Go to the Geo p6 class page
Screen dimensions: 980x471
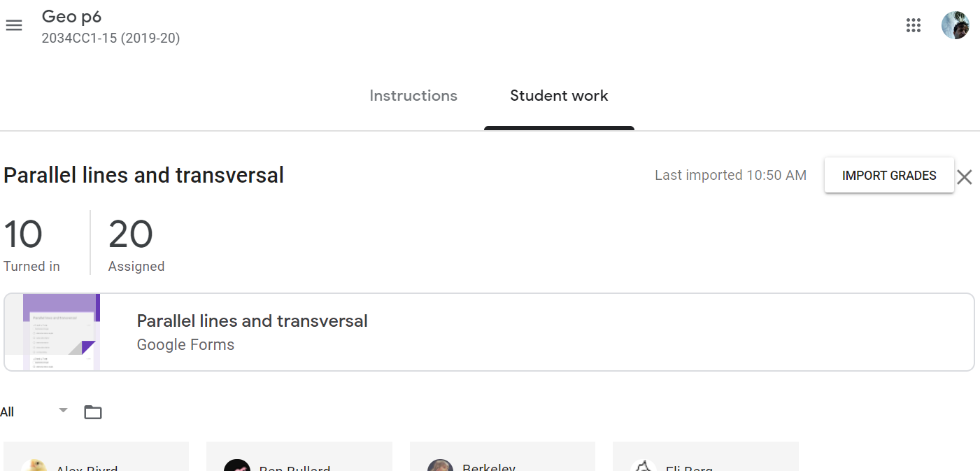pyautogui.click(x=71, y=16)
